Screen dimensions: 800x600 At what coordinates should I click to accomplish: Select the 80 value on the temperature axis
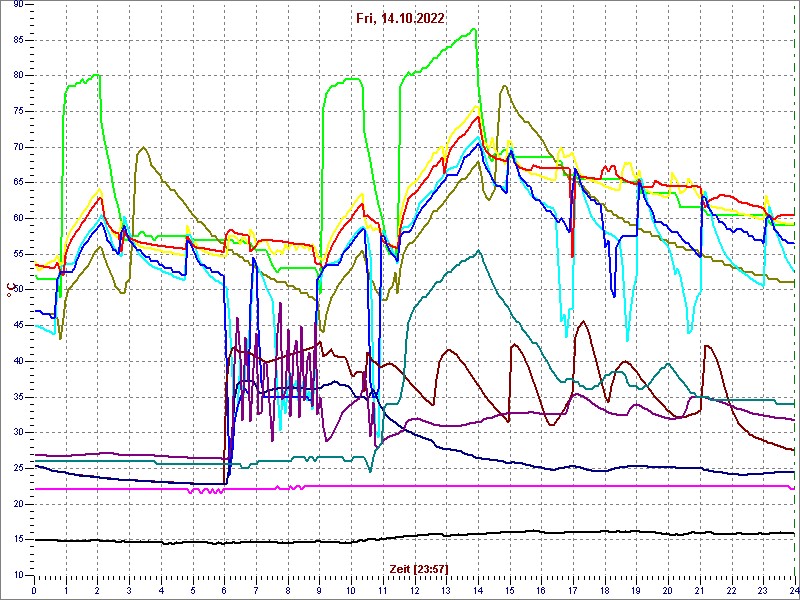[x=18, y=76]
